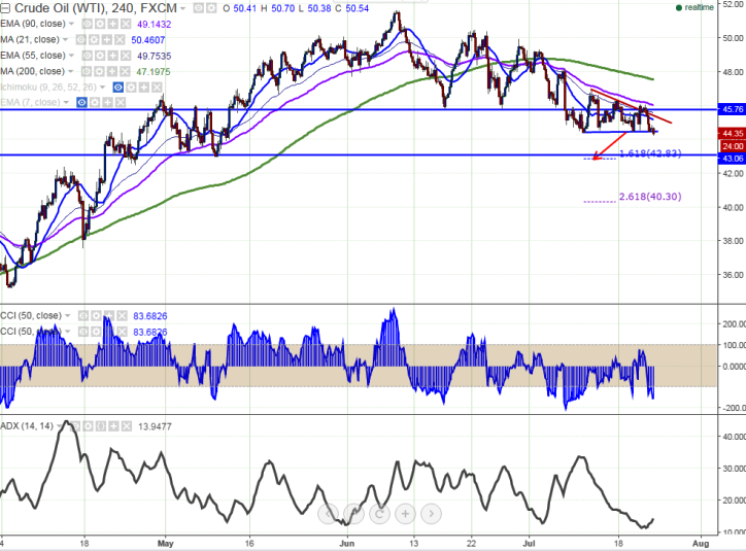746x551 pixels.
Task: Select the 2.618(40.30) Fibonacci label
Action: (x=650, y=196)
